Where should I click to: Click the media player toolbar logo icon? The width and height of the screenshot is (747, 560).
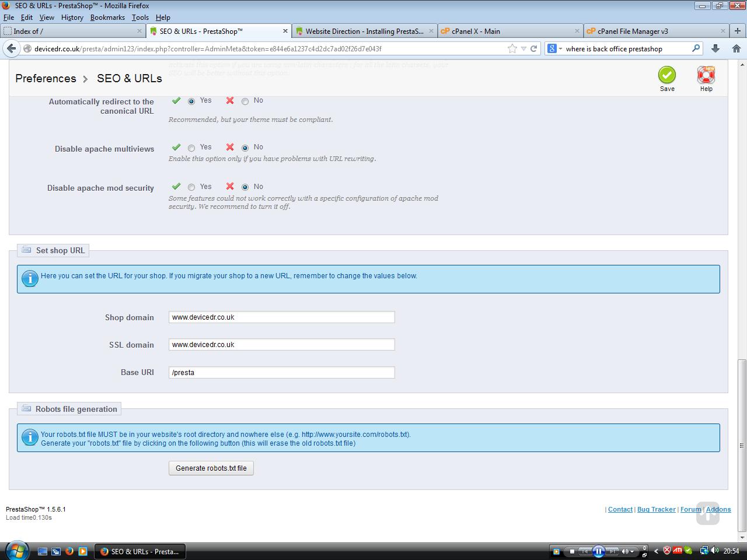point(556,551)
